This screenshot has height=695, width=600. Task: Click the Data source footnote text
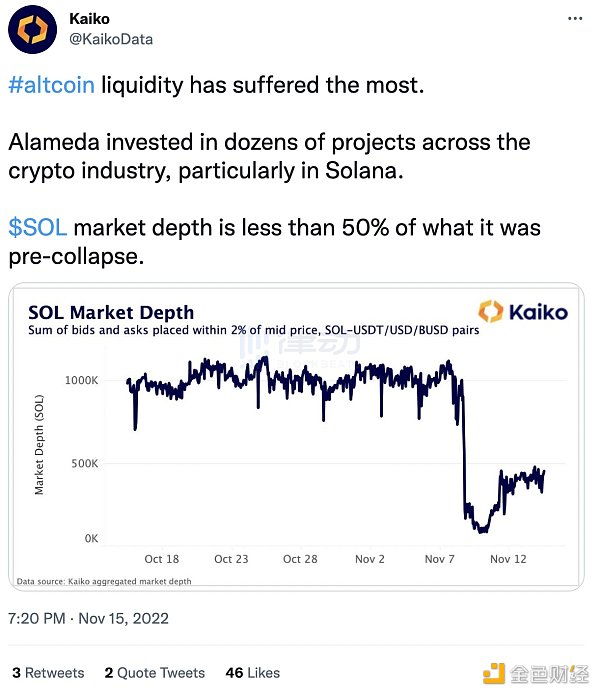[x=104, y=580]
